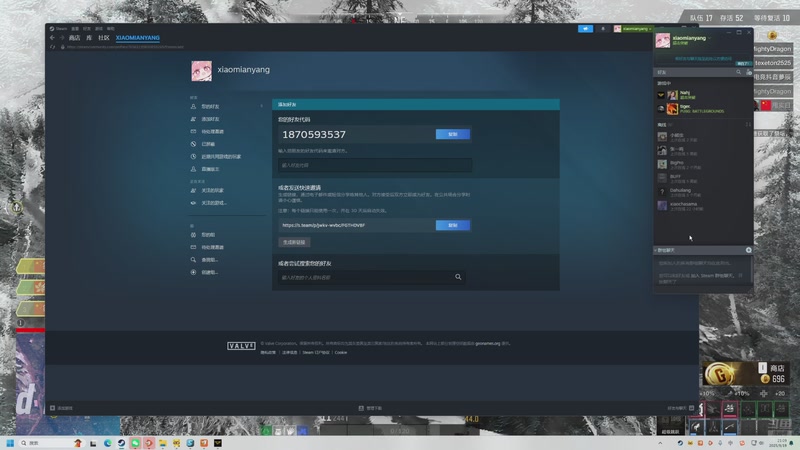Select offline friend Dahuilang

tap(703, 192)
